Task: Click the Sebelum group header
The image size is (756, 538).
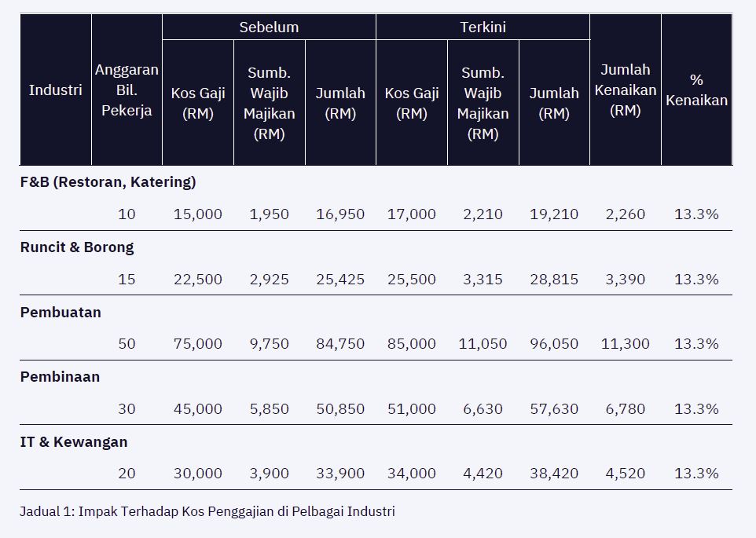Action: coord(269,27)
